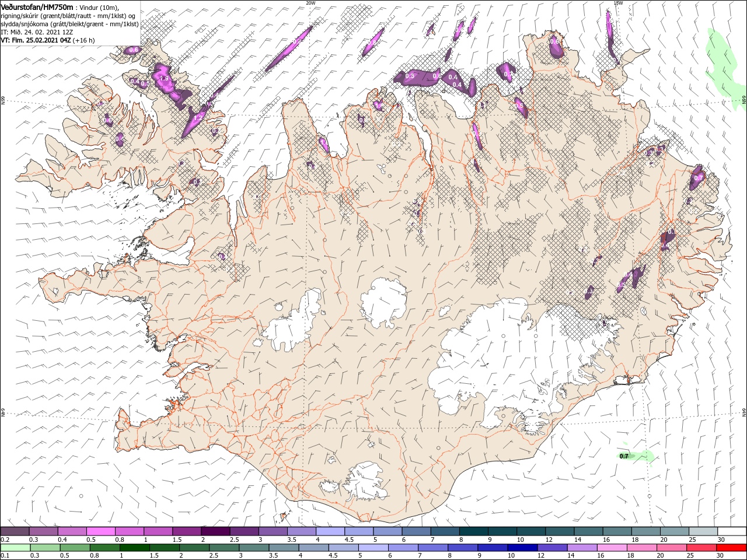
Task: Click the '(+16 h)' forecast offset text
Action: pyautogui.click(x=84, y=40)
